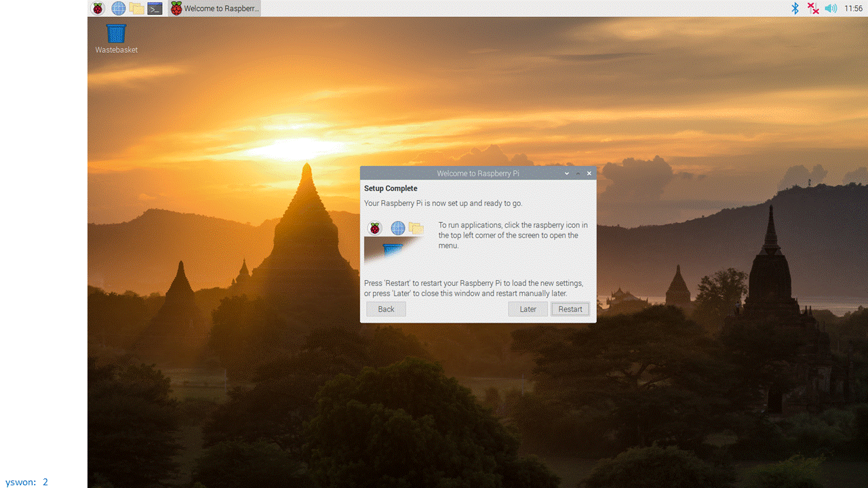Select the Welcome to Raspberry Pi taskbar entry
This screenshot has width=868, height=488.
tap(214, 8)
